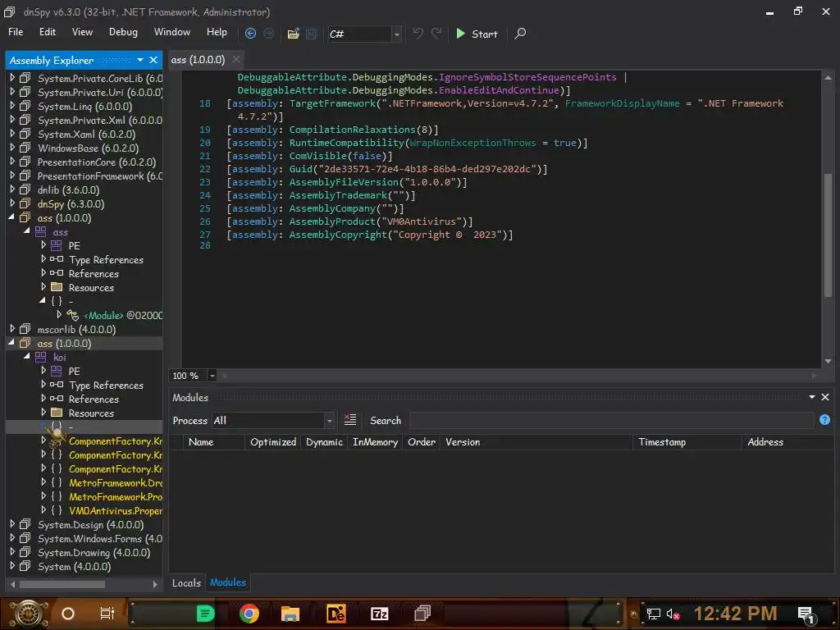840x630 pixels.
Task: Open file with the folder icon
Action: [293, 34]
